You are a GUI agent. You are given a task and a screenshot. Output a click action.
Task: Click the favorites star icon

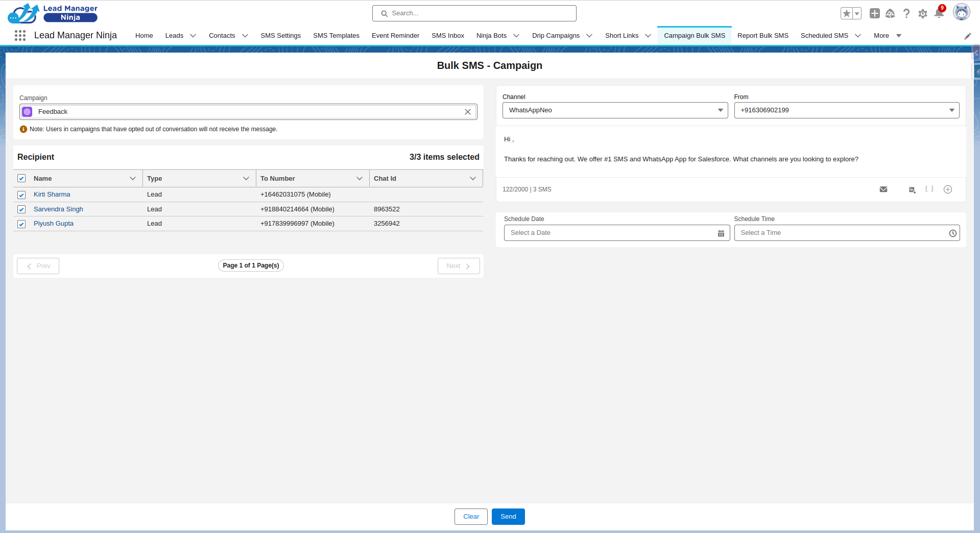(x=847, y=14)
